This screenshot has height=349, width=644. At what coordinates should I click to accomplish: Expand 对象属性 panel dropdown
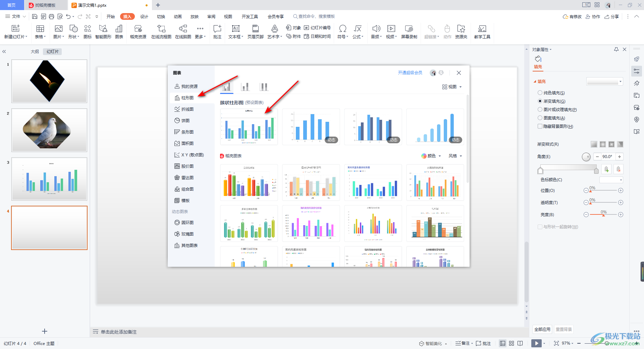542,50
